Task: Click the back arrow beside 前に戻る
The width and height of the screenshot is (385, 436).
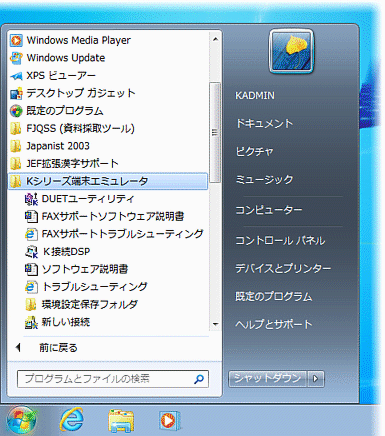Action: [x=18, y=348]
